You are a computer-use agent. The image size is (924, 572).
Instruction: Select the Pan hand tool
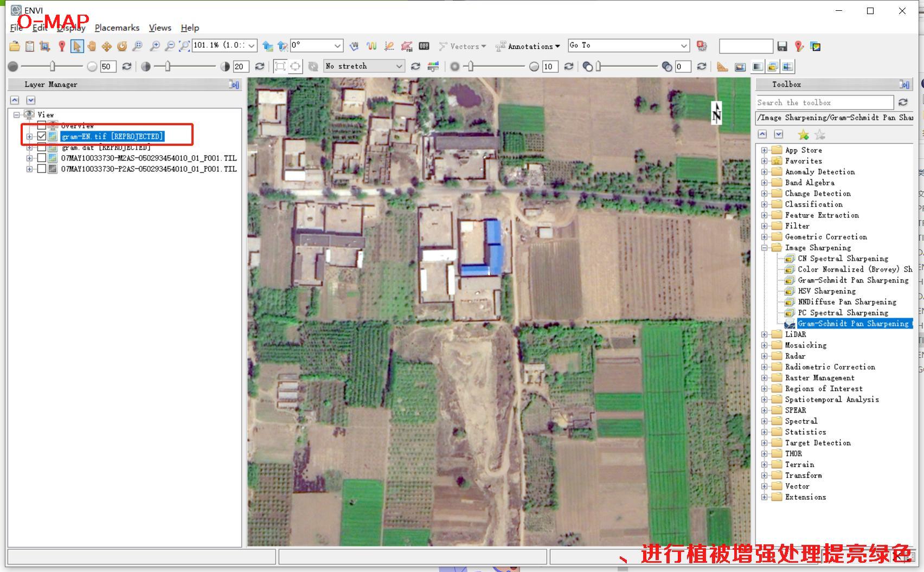[92, 46]
